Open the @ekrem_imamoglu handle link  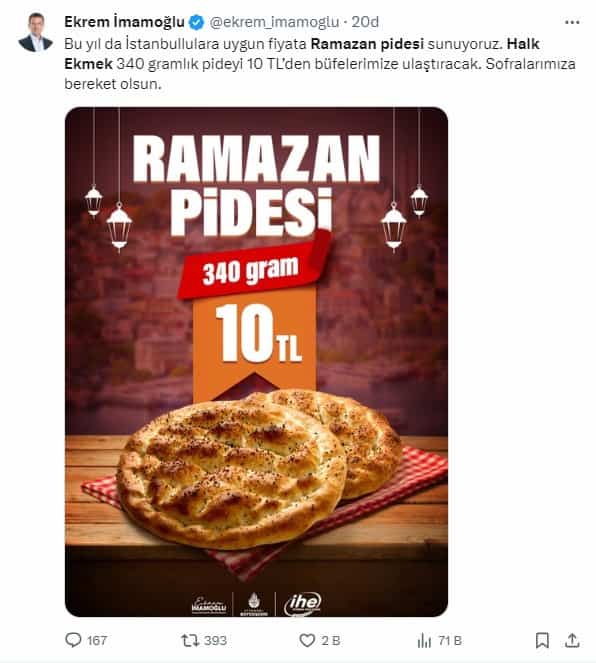(274, 22)
